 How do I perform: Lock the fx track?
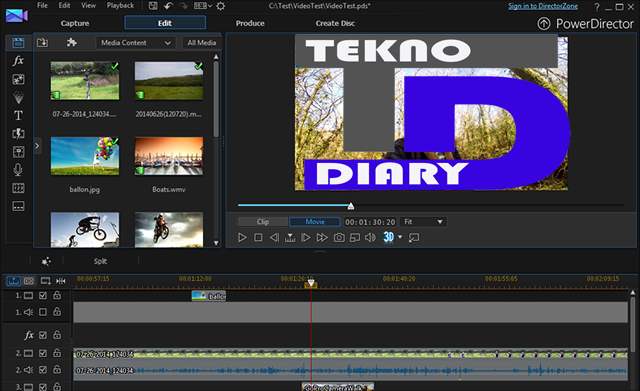click(x=57, y=335)
